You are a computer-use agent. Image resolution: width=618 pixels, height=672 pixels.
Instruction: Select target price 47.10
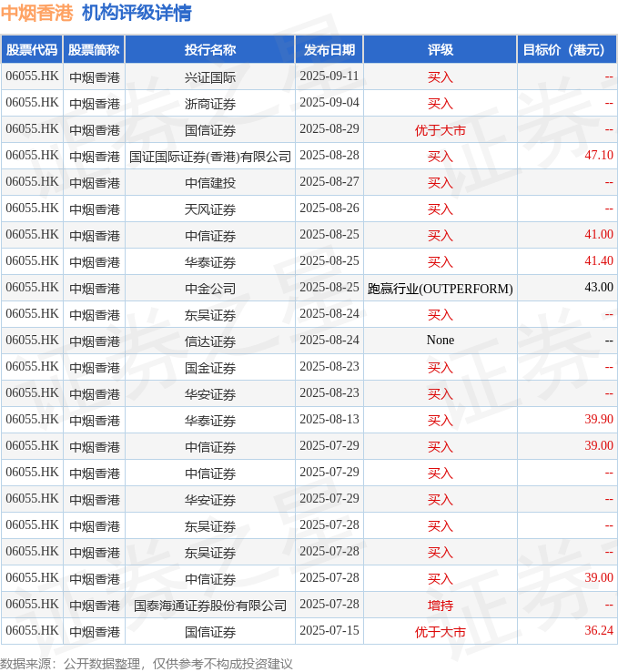[599, 156]
